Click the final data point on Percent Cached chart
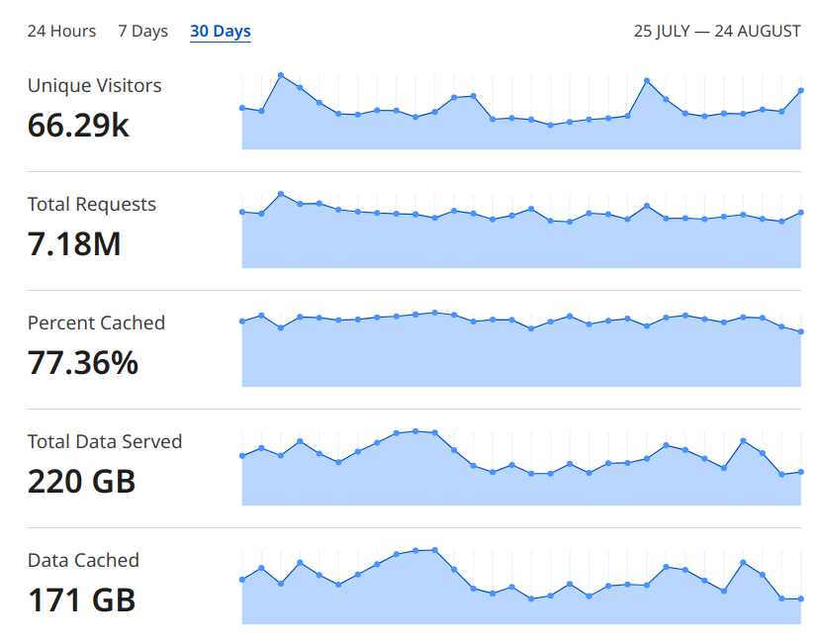 tap(801, 331)
